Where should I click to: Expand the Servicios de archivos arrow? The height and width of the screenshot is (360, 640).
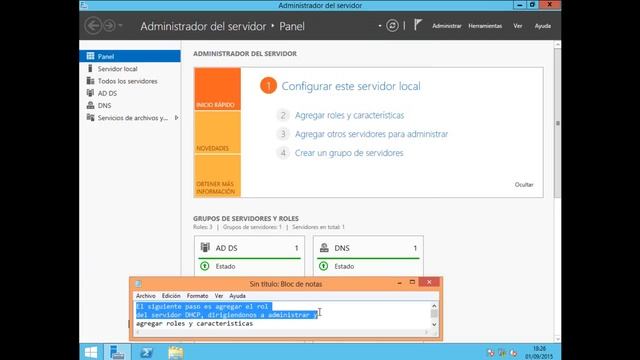pos(176,118)
